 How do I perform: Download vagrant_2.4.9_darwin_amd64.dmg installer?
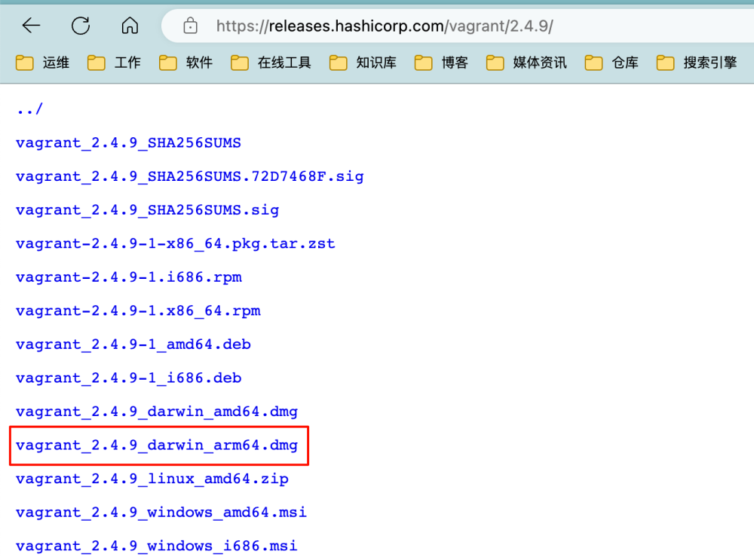(x=157, y=412)
